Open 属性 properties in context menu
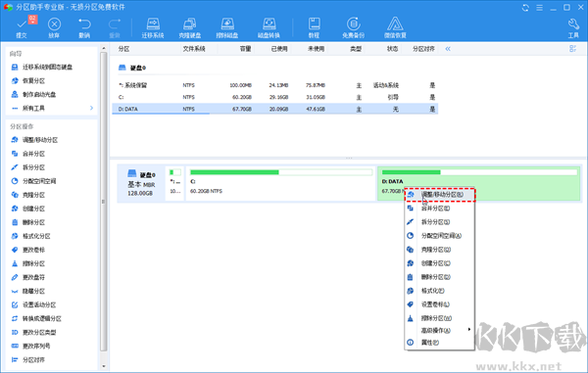Screen dimensions: 588x373 coord(439,343)
